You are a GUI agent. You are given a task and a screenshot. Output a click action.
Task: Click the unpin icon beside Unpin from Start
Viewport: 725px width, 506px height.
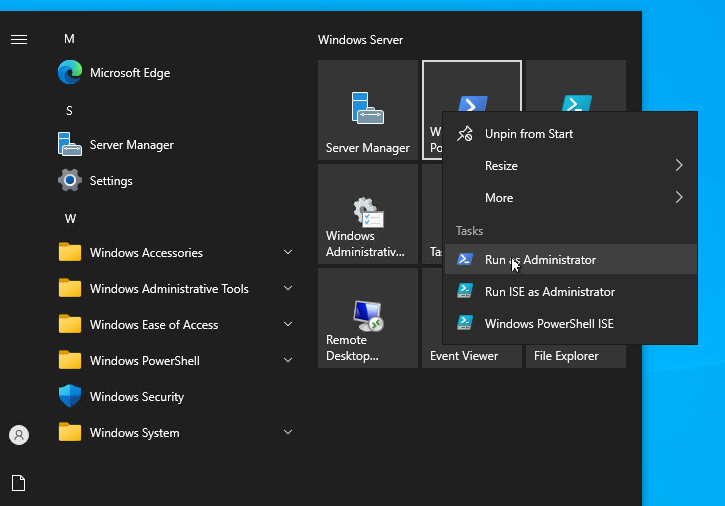click(x=465, y=134)
